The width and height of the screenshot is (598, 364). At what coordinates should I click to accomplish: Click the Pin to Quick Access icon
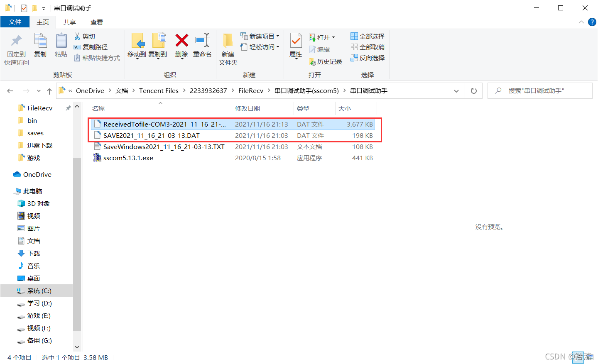click(x=17, y=41)
